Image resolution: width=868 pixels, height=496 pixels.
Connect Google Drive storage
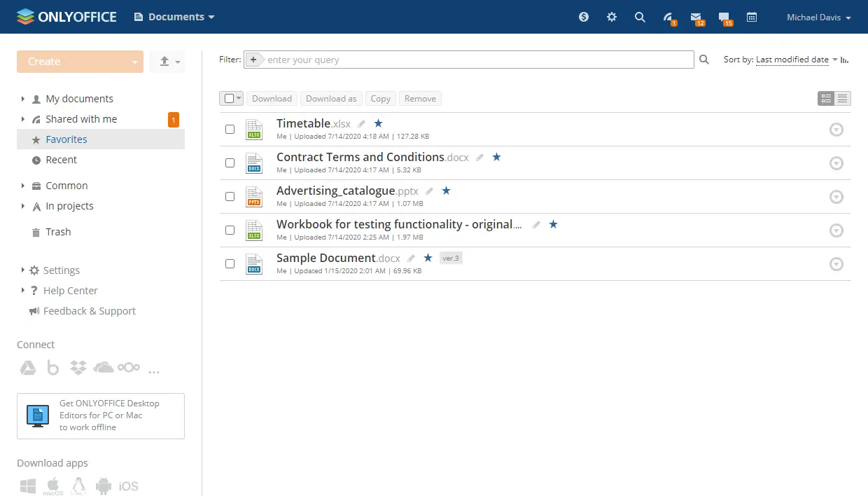[x=28, y=367]
